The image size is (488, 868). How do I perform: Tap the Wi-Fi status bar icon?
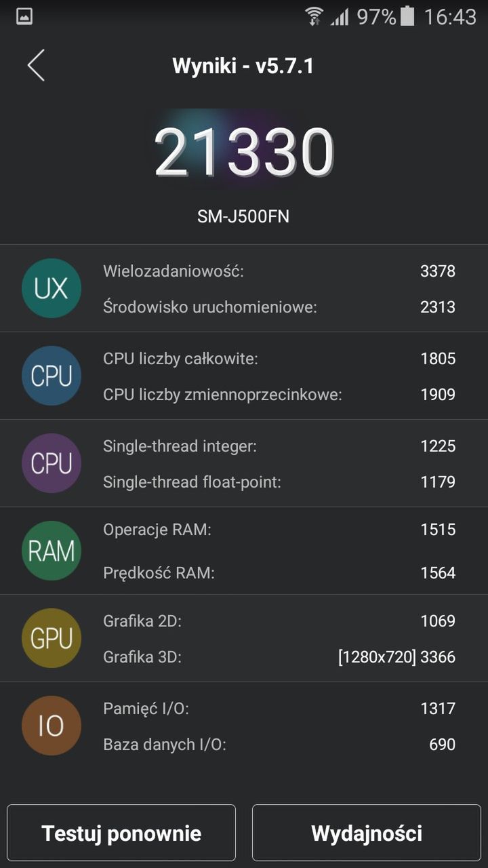[x=313, y=16]
